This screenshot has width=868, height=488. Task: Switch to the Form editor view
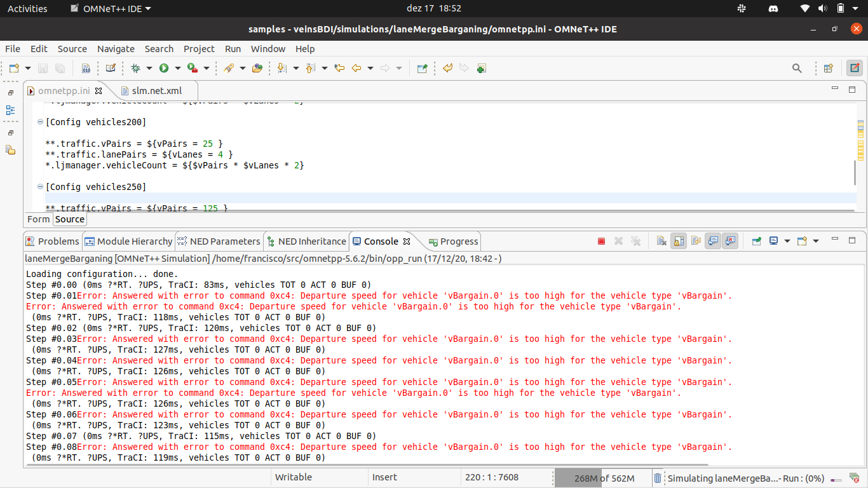pyautogui.click(x=38, y=219)
